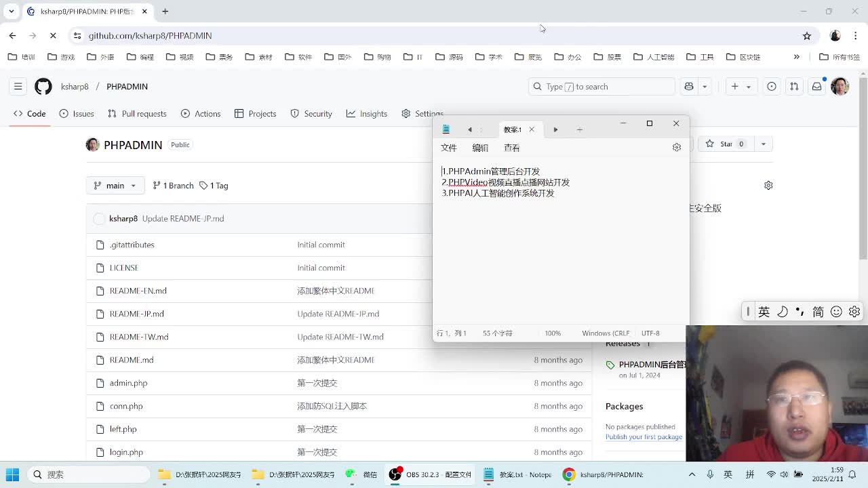This screenshot has width=868, height=488.
Task: Open the latest commit message Update README-JP.md
Action: [183, 218]
